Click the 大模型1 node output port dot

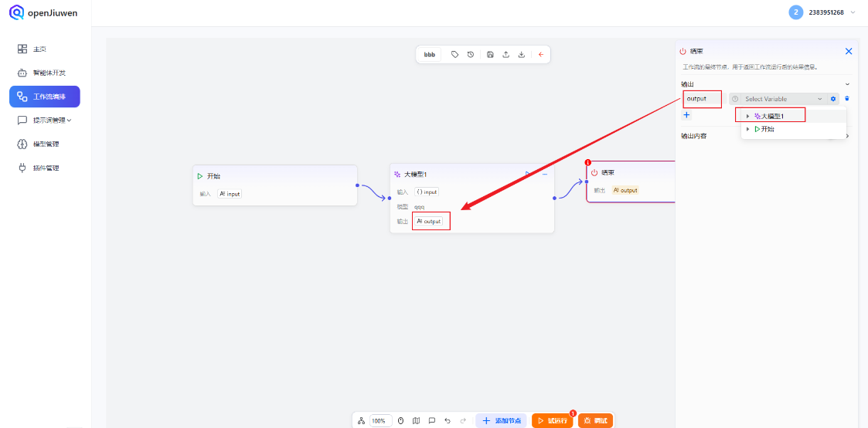[554, 198]
